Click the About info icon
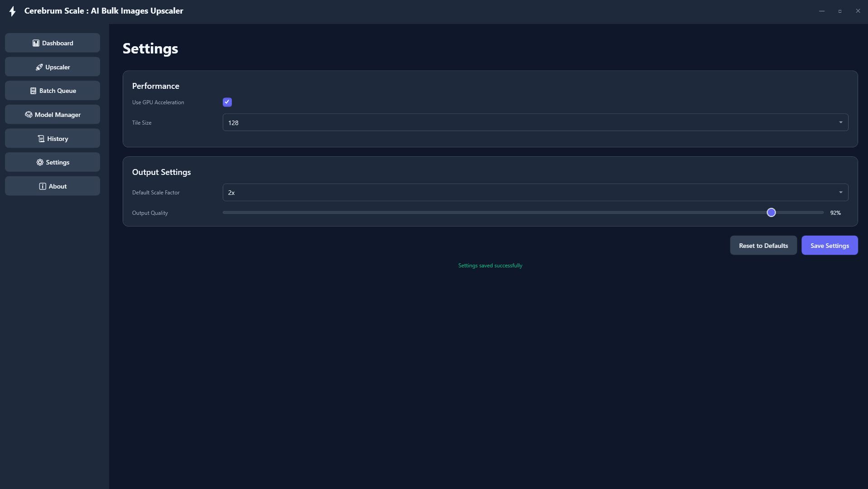The image size is (868, 489). [43, 186]
